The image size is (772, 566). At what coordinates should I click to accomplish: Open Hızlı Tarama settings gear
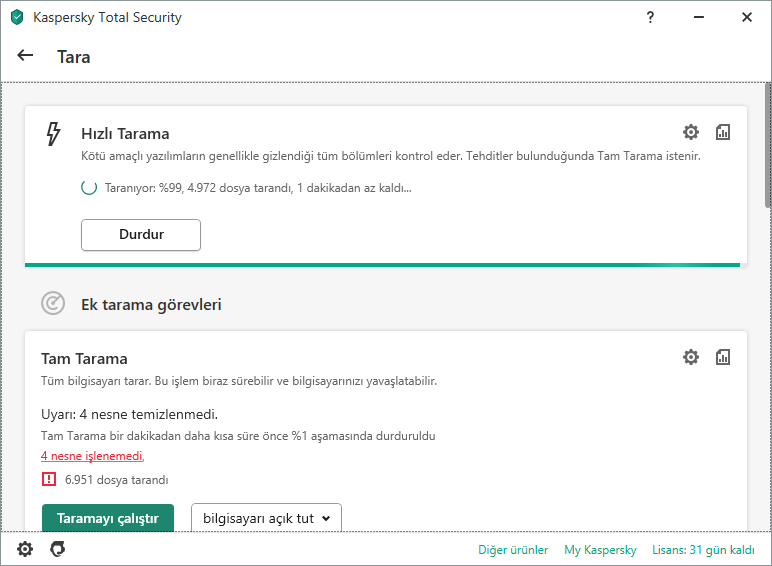(x=691, y=132)
